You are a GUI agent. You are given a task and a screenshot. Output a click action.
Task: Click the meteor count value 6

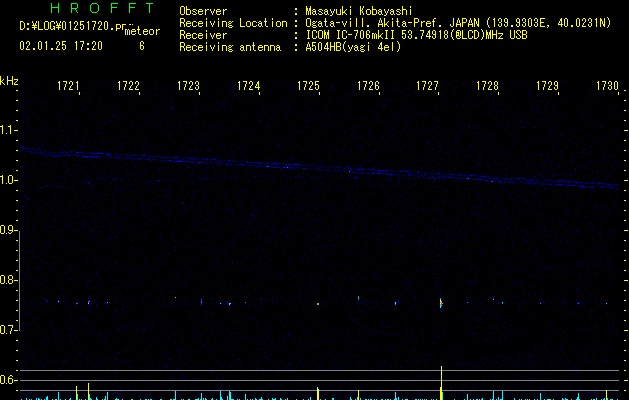(x=142, y=46)
